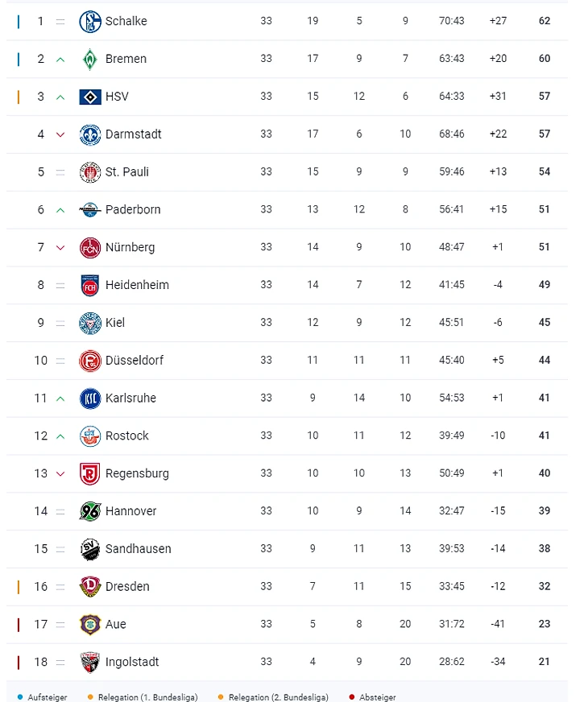Click the Sandhausen team name

[139, 549]
